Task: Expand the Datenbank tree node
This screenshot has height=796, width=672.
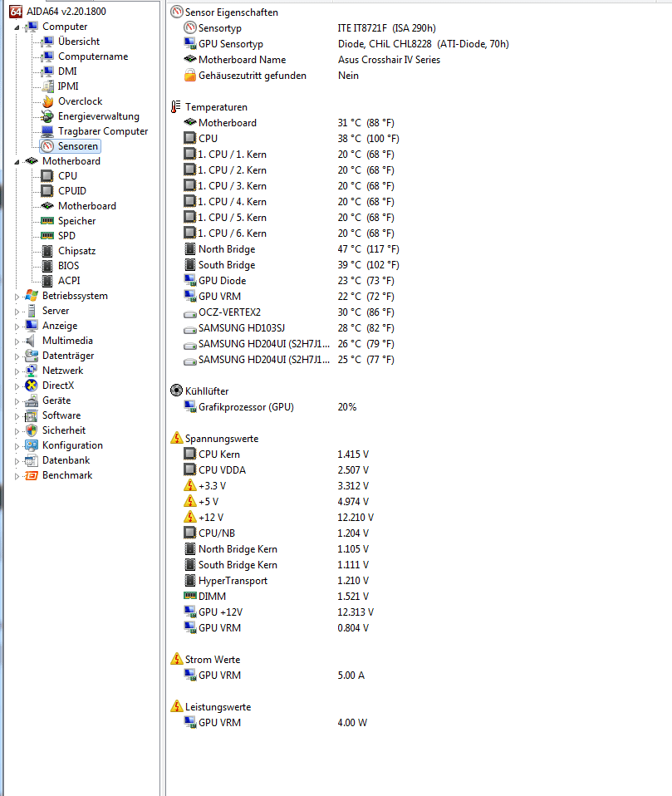Action: pyautogui.click(x=17, y=461)
